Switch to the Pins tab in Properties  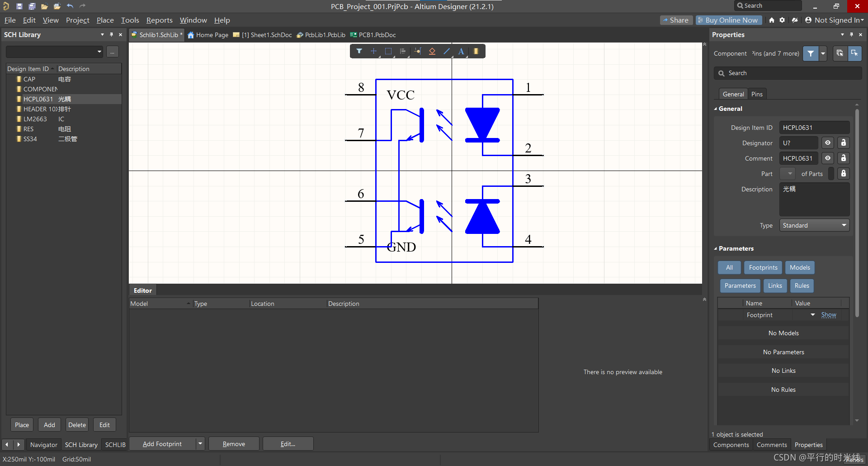[x=757, y=94]
